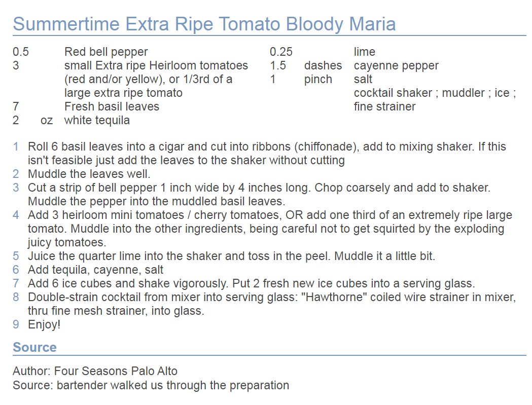This screenshot has width=532, height=405.
Task: Click Author: Four Seasons Palo Alto line
Action: pyautogui.click(x=95, y=371)
